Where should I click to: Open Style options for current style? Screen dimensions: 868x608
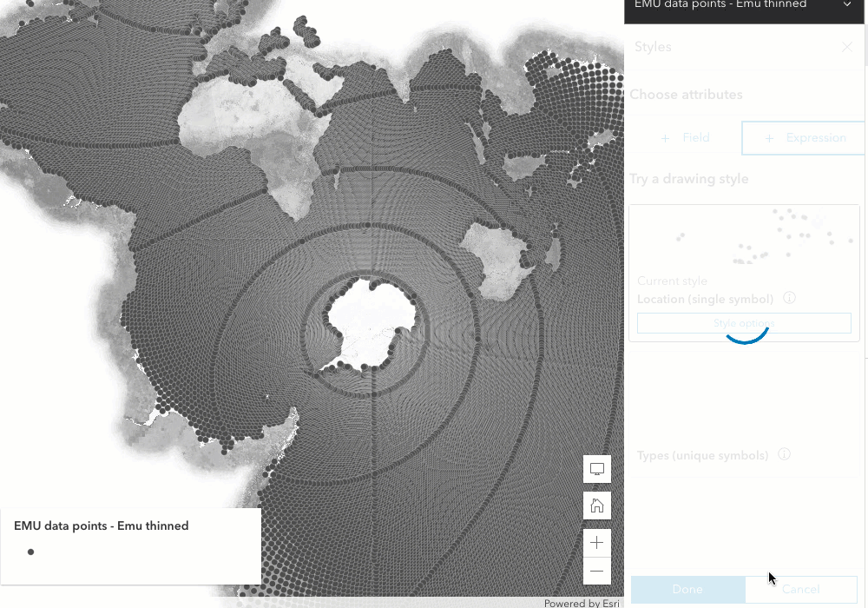tap(744, 322)
